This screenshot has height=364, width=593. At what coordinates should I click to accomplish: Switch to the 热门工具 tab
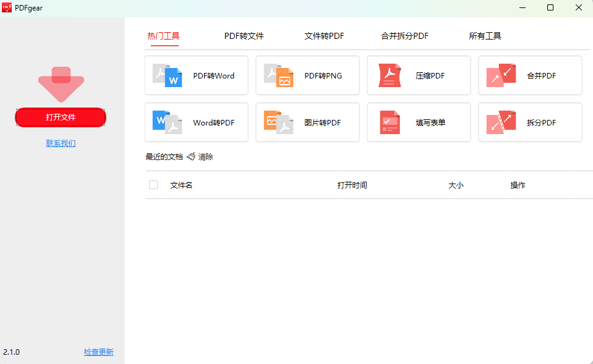(x=163, y=36)
